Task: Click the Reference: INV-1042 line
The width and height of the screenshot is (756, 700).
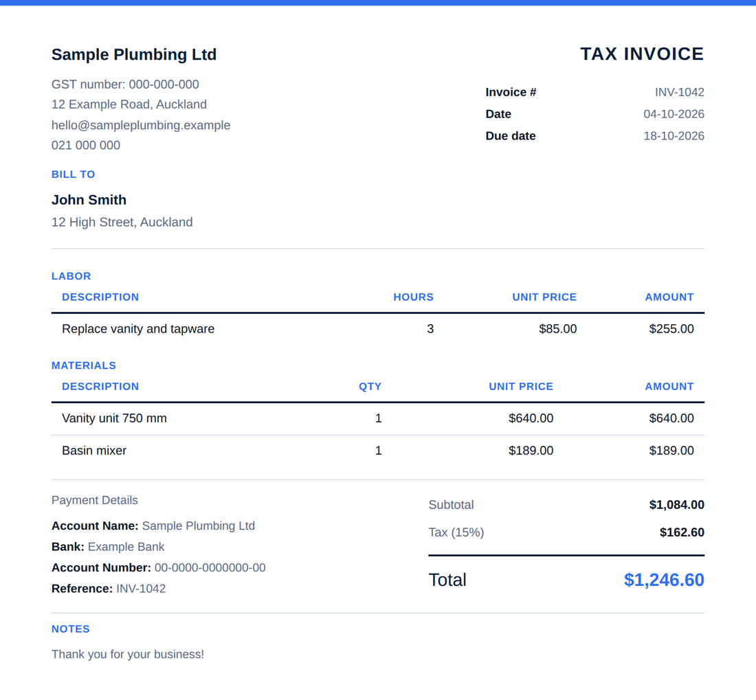Action: tap(109, 589)
